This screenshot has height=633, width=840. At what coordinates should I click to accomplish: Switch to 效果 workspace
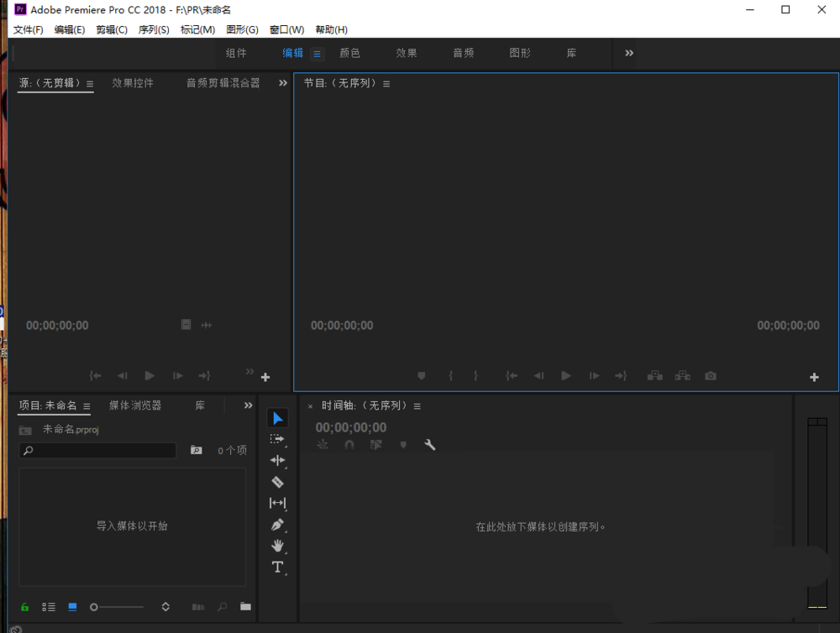[x=407, y=53]
